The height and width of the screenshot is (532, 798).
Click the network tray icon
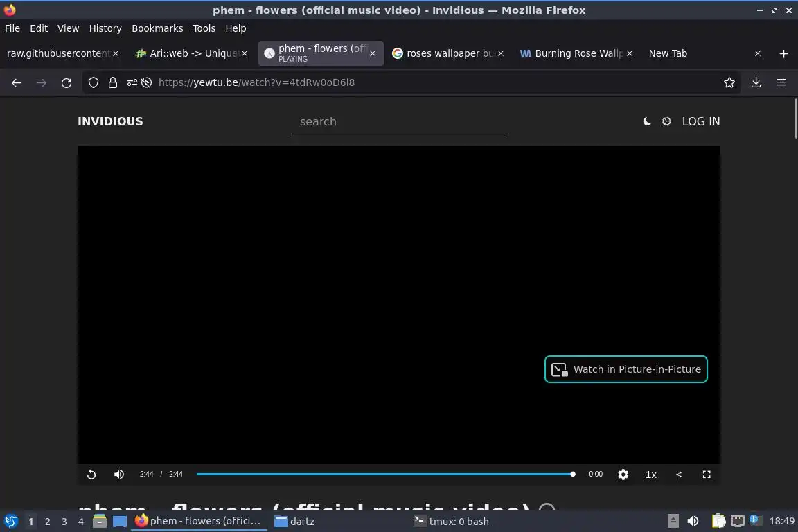pyautogui.click(x=738, y=522)
